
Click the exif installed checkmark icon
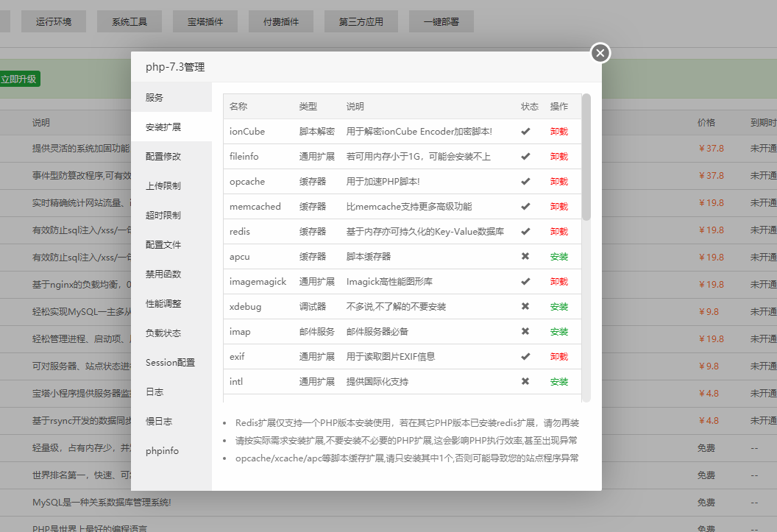point(525,356)
